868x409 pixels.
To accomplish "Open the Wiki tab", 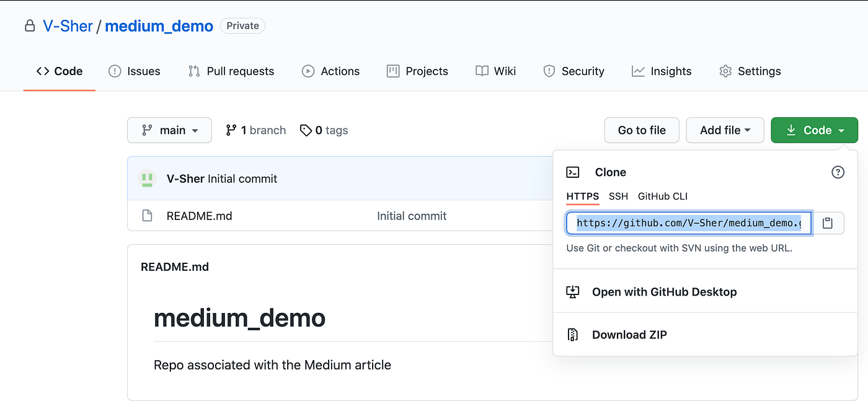I will click(x=495, y=71).
